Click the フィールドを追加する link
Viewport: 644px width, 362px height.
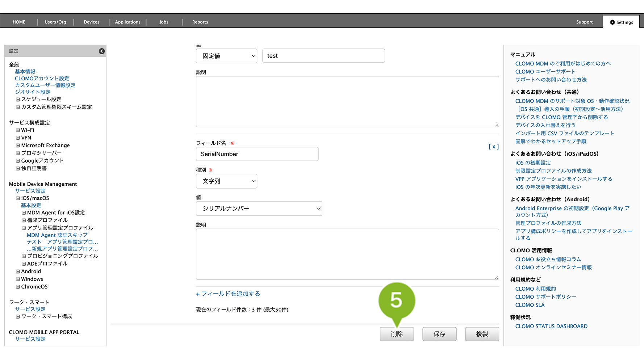228,294
